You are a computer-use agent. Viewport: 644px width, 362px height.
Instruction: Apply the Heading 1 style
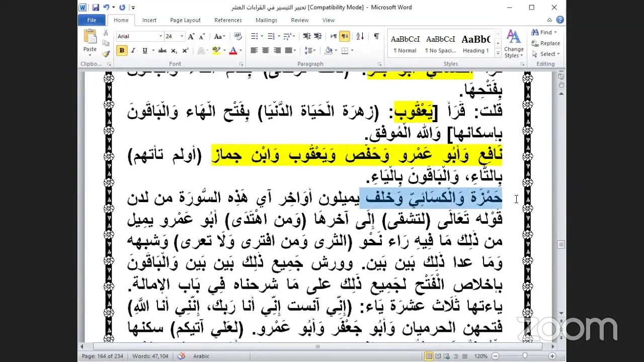click(x=475, y=44)
